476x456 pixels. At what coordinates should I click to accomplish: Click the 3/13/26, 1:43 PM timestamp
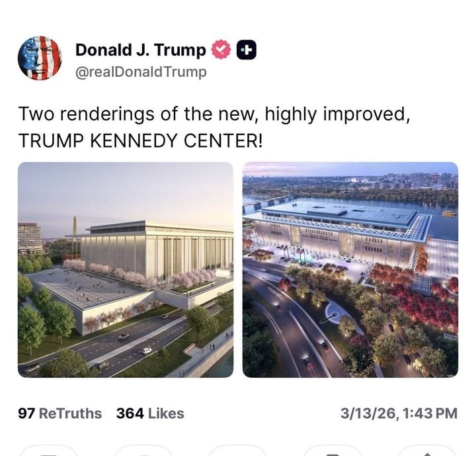click(x=399, y=414)
